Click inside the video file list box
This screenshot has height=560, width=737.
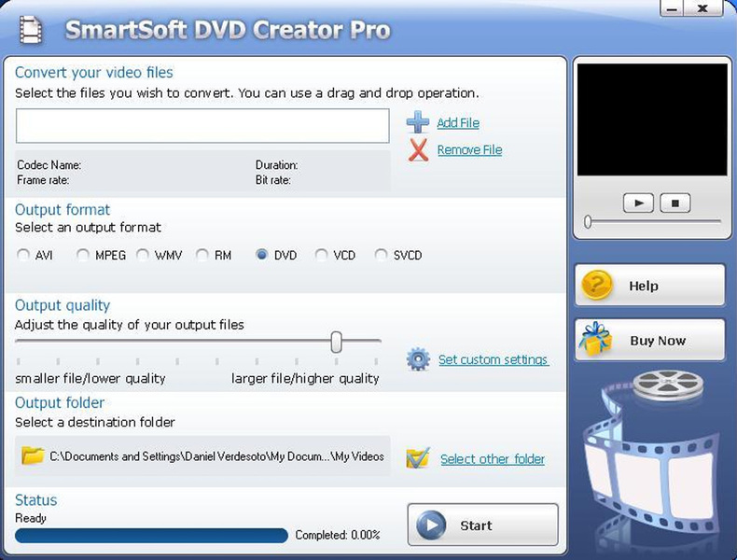tap(202, 126)
